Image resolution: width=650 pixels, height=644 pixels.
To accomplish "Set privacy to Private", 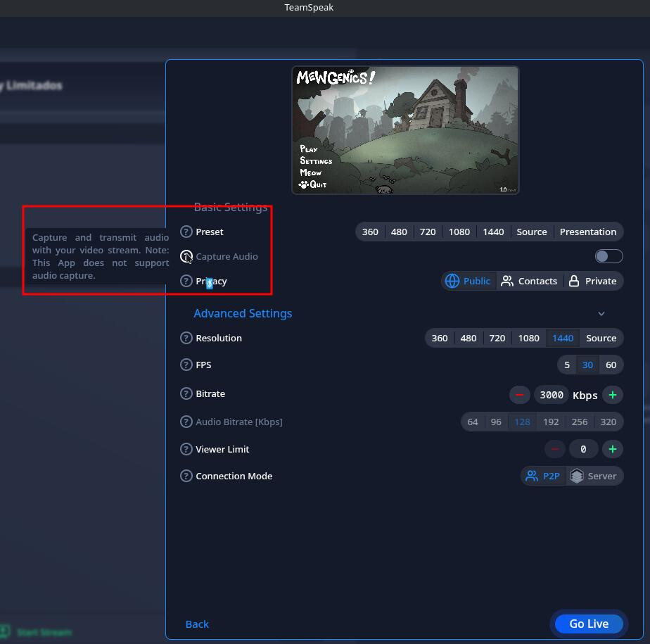I will [x=592, y=281].
